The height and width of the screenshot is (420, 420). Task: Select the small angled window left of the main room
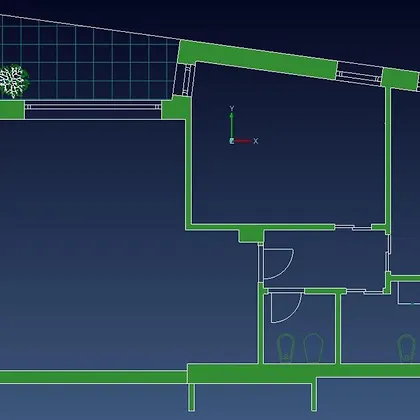pos(184,80)
